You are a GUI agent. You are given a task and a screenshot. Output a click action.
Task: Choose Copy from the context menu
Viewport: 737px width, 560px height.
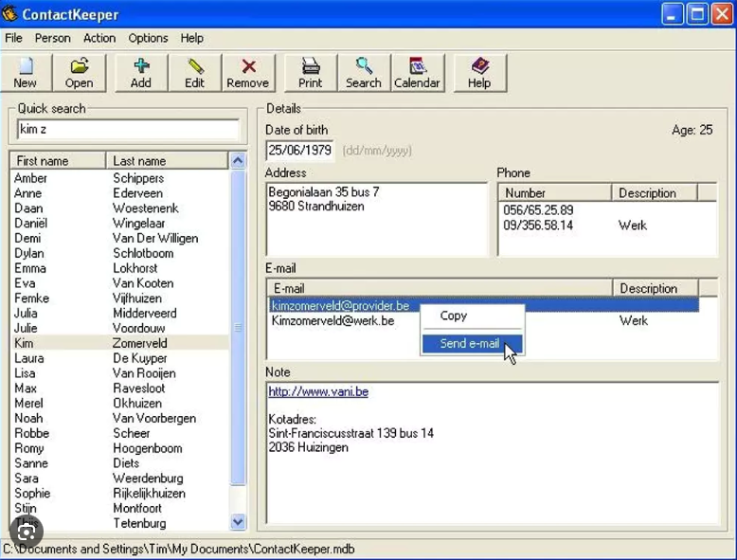coord(472,316)
